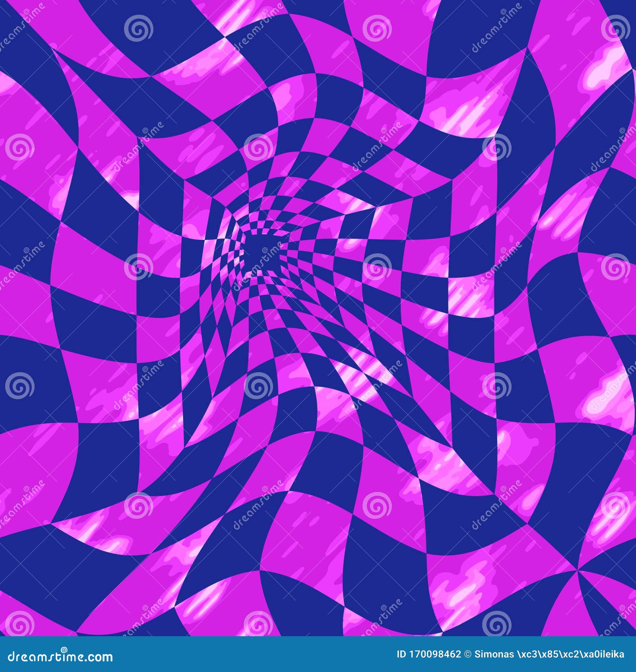
Task: Select the author name Simonas in the footer
Action: pyautogui.click(x=494, y=655)
